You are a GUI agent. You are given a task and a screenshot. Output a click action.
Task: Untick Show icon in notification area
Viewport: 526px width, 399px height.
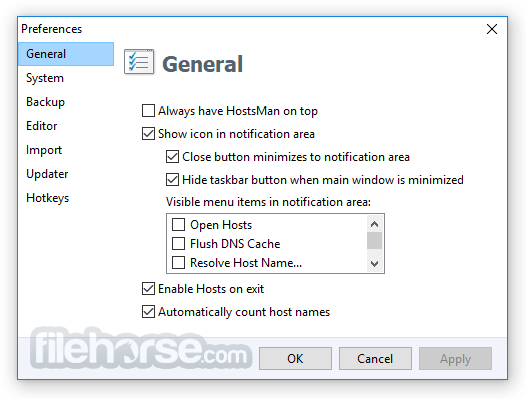pyautogui.click(x=148, y=134)
